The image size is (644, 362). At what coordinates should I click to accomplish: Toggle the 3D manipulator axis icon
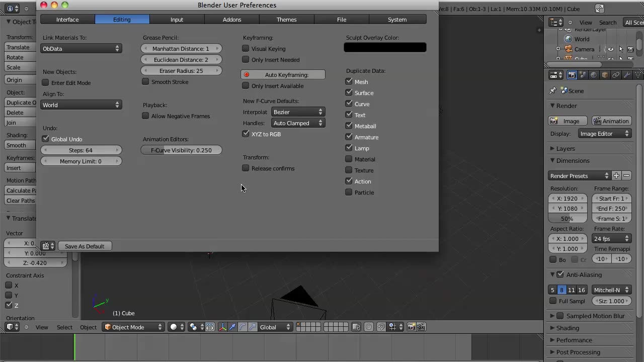(x=223, y=327)
